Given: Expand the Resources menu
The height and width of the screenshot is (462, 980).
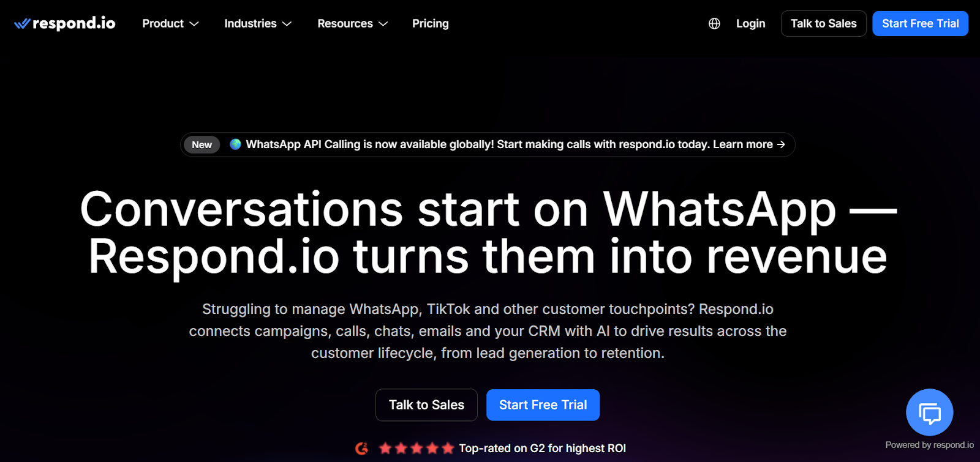Looking at the screenshot, I should (353, 23).
